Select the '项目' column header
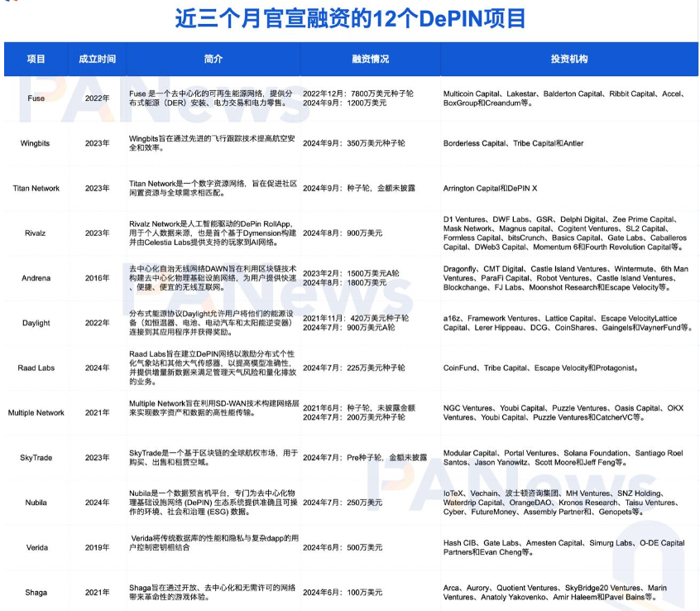700x611 pixels. pyautogui.click(x=36, y=59)
